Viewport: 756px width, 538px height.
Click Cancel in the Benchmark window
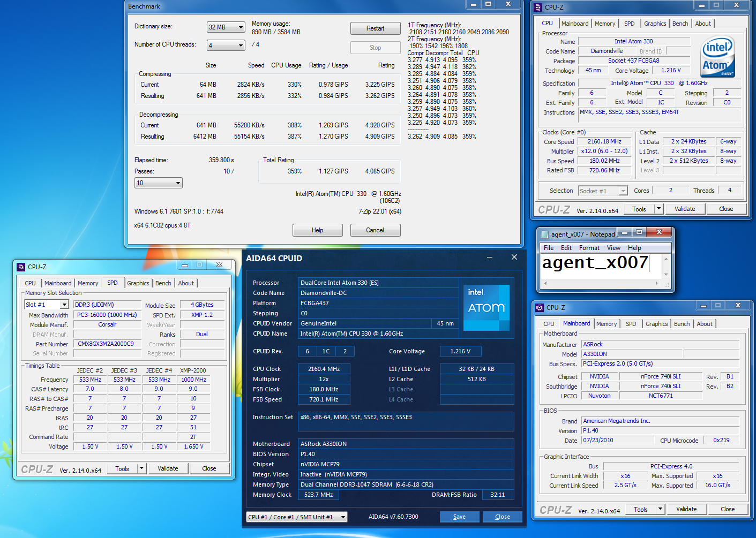[375, 230]
